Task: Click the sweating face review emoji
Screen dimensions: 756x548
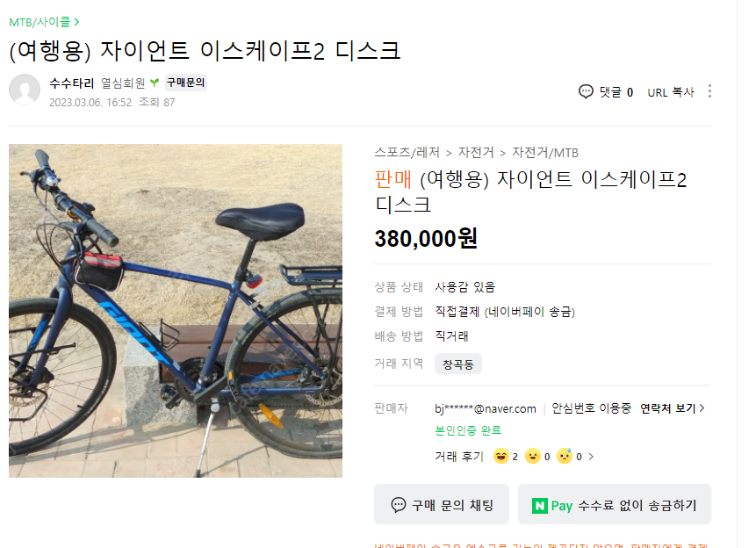Action: pos(565,456)
